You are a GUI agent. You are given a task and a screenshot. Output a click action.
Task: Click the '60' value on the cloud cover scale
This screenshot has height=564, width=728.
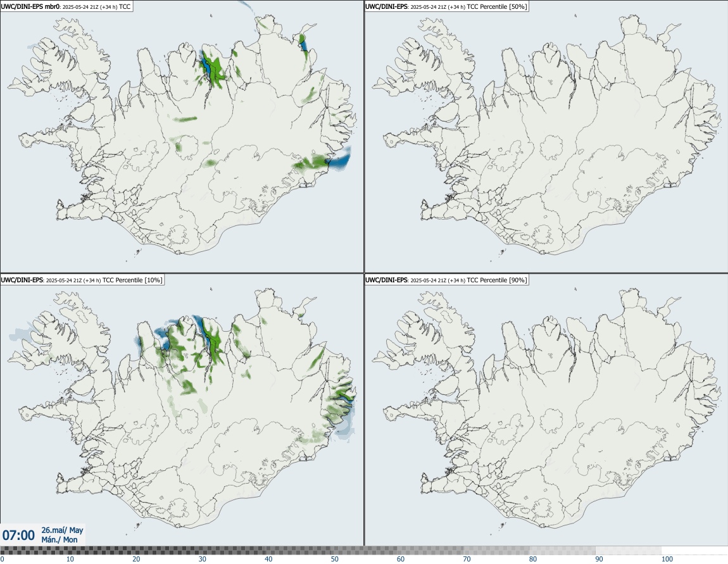click(x=401, y=559)
